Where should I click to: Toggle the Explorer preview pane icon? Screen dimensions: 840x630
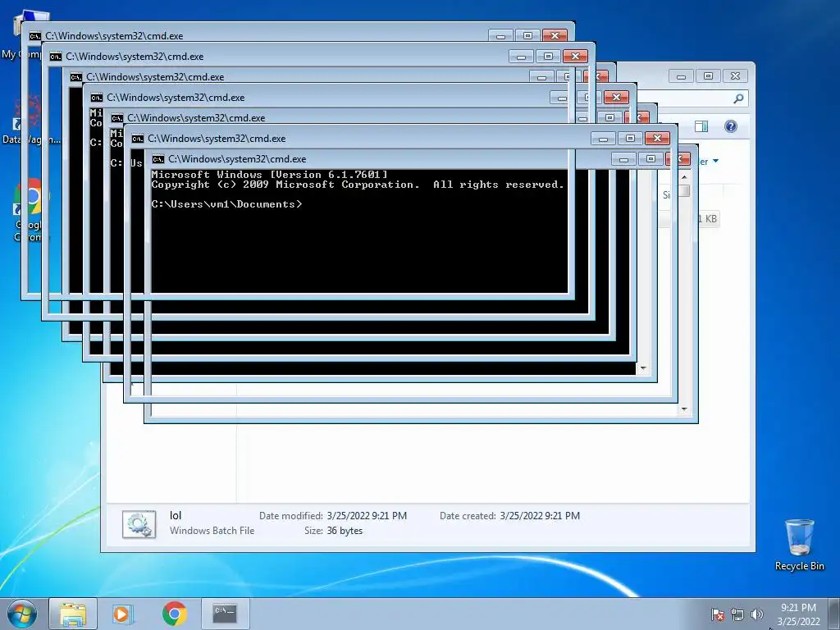[x=701, y=126]
